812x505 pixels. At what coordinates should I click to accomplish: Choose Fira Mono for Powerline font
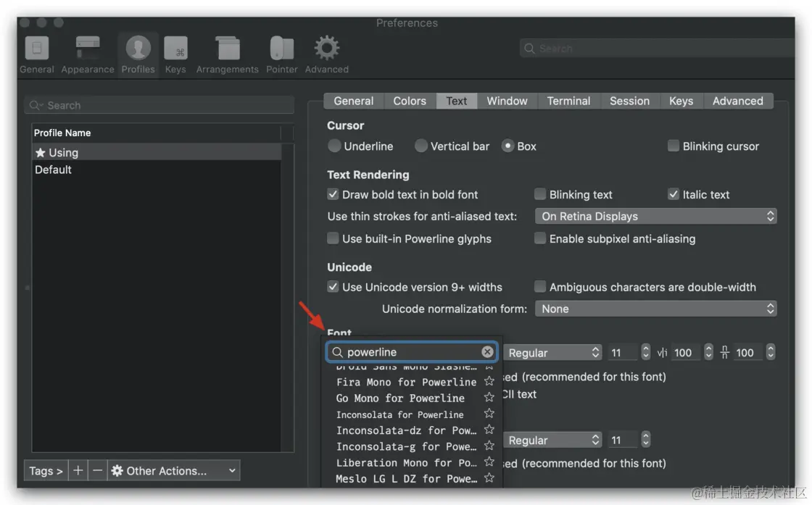[406, 382]
